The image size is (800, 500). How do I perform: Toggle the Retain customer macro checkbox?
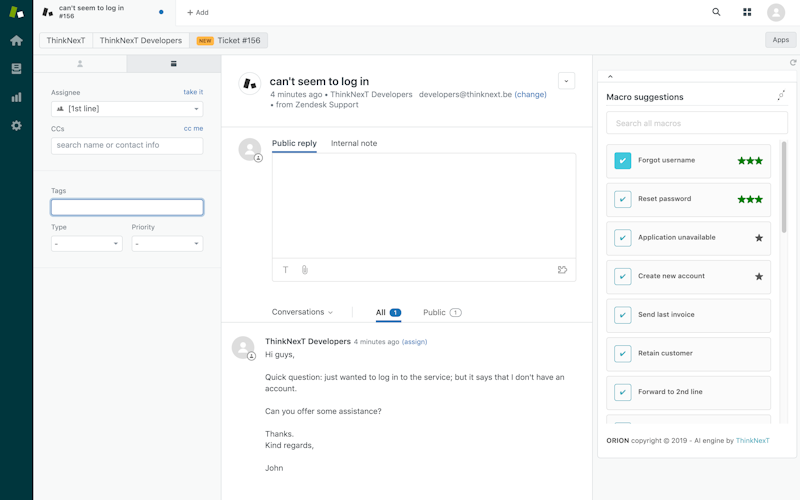(622, 354)
